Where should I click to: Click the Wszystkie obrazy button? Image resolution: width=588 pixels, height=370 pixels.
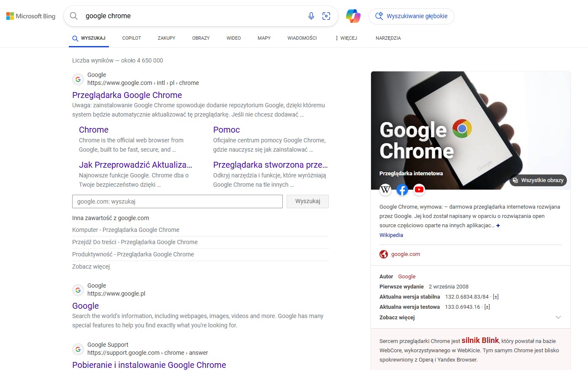pyautogui.click(x=538, y=180)
